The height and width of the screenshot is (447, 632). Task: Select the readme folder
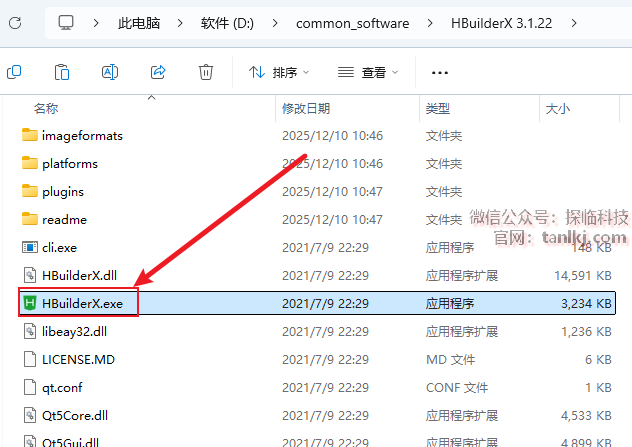pos(64,220)
